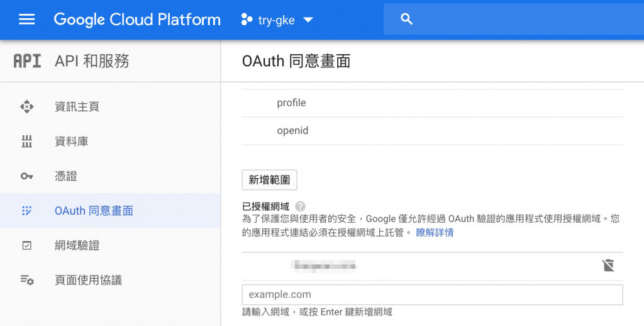
Task: Click the example.com domain input field
Action: (433, 295)
